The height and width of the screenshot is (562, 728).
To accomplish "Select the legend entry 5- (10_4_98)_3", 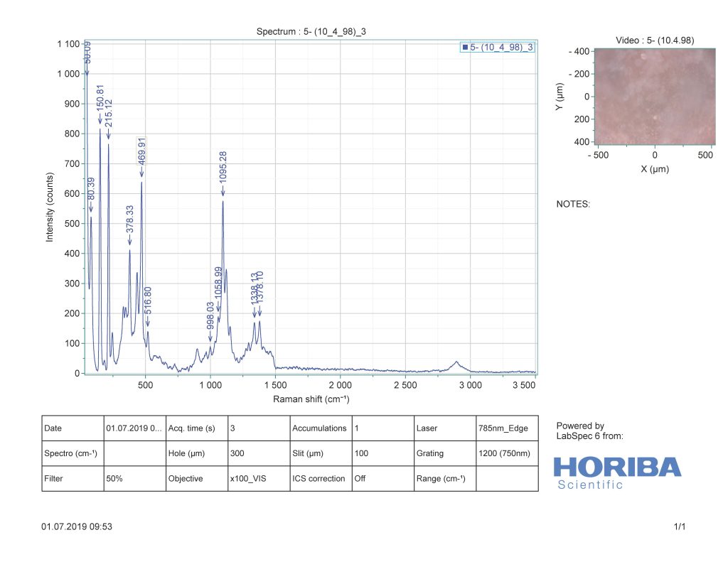I will click(500, 47).
